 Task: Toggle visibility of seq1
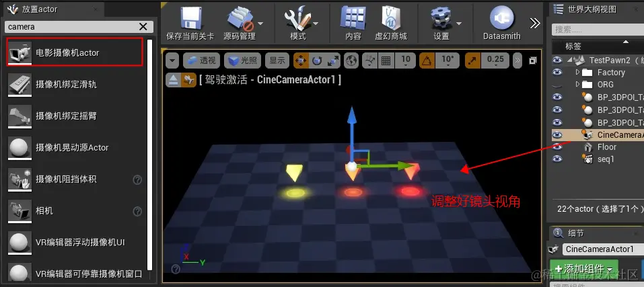tap(557, 159)
